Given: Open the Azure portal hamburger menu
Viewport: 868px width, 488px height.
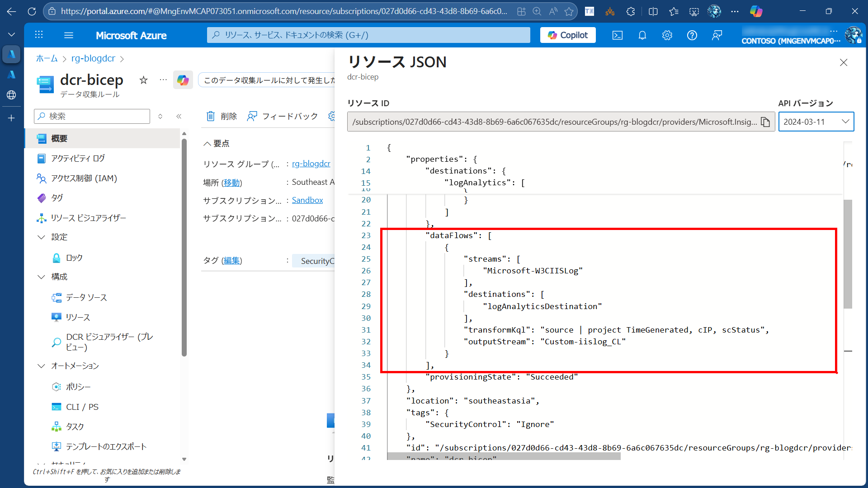Looking at the screenshot, I should (x=69, y=35).
